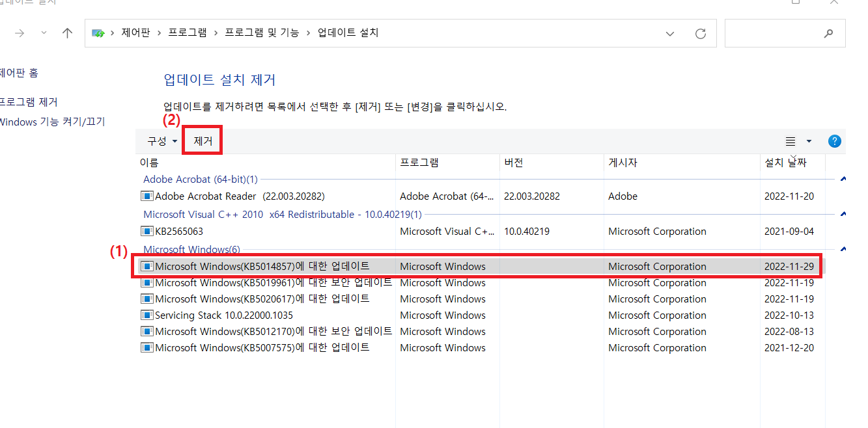
Task: Click icon of KB5019961 security update
Action: (147, 283)
